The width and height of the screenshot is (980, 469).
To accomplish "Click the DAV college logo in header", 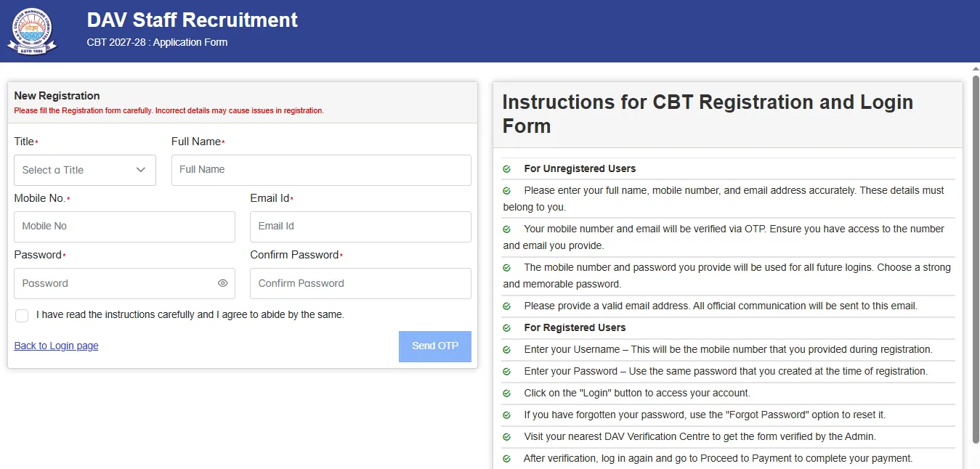I will pyautogui.click(x=32, y=31).
